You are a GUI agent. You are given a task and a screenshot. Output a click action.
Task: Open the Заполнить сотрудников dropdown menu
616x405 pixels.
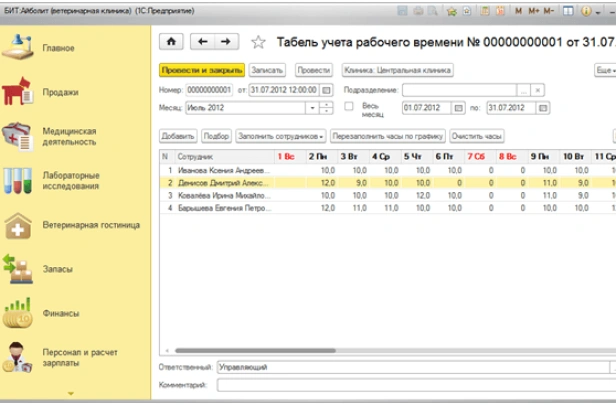click(281, 135)
